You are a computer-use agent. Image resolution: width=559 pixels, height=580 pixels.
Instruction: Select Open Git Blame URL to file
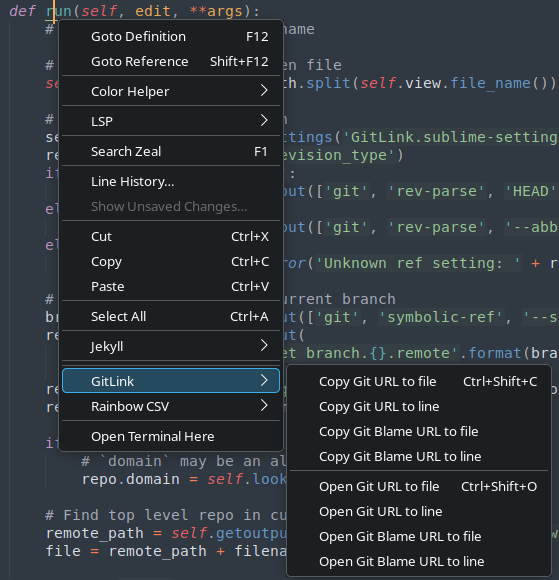pos(419,537)
